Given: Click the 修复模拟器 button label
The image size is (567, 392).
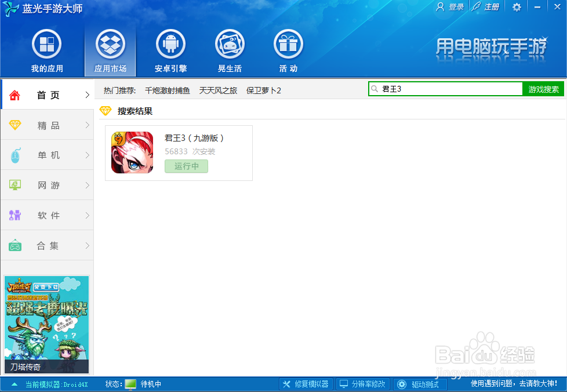Looking at the screenshot, I should (x=311, y=384).
